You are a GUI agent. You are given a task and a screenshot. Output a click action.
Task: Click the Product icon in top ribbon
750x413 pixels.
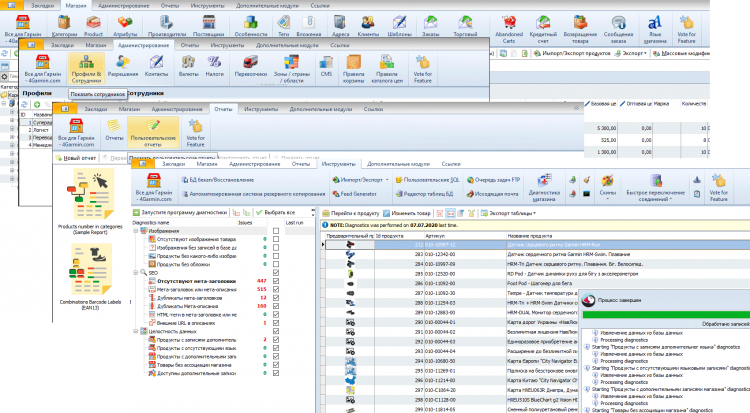[x=93, y=26]
